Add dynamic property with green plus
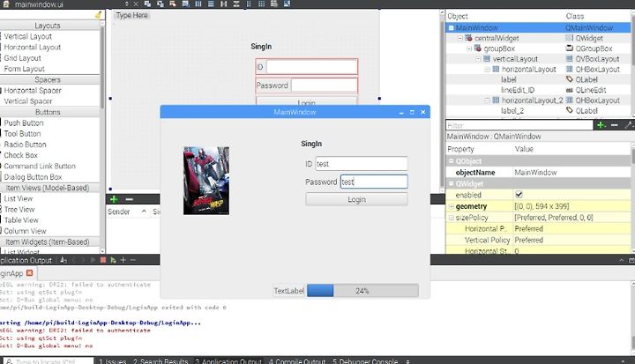This screenshot has width=635, height=364. click(x=601, y=125)
